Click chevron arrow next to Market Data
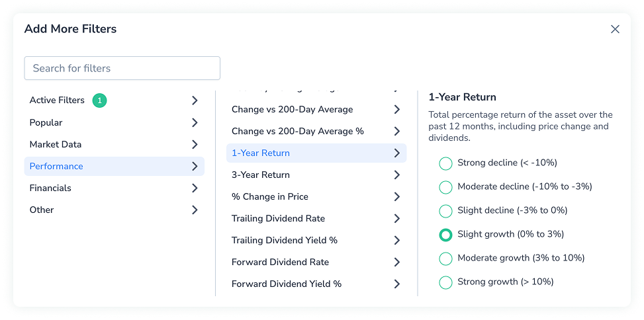 click(195, 144)
